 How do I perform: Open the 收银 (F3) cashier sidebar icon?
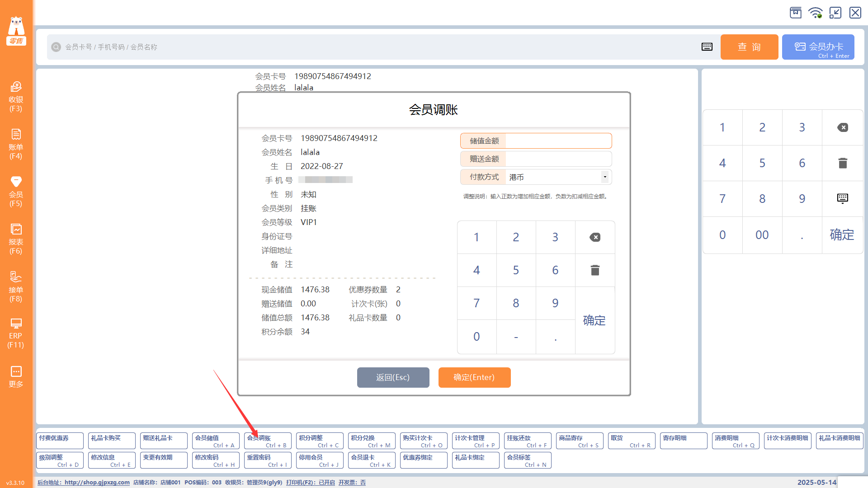16,96
